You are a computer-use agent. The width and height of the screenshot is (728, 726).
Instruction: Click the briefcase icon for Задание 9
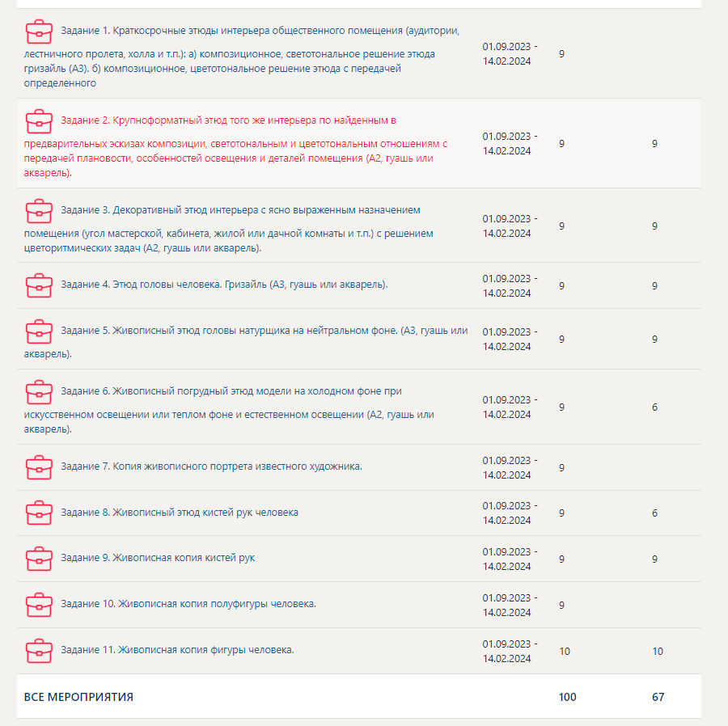39,559
